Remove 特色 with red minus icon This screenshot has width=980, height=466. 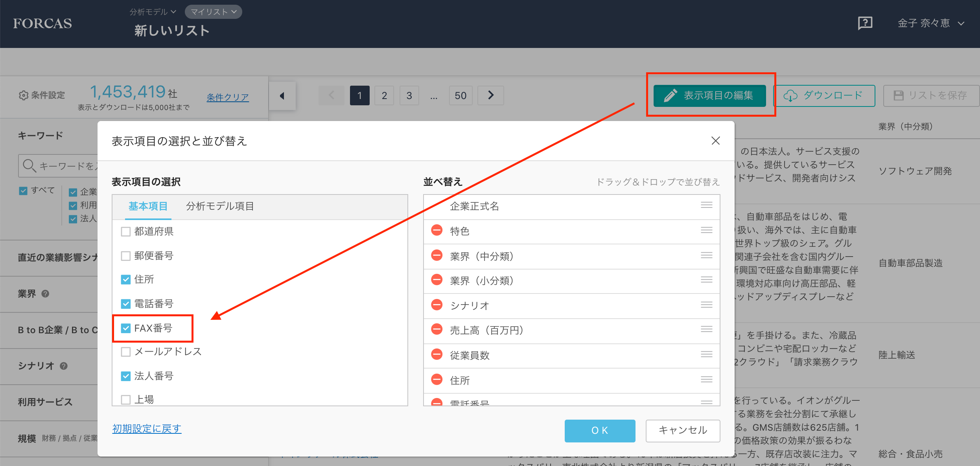pos(437,231)
